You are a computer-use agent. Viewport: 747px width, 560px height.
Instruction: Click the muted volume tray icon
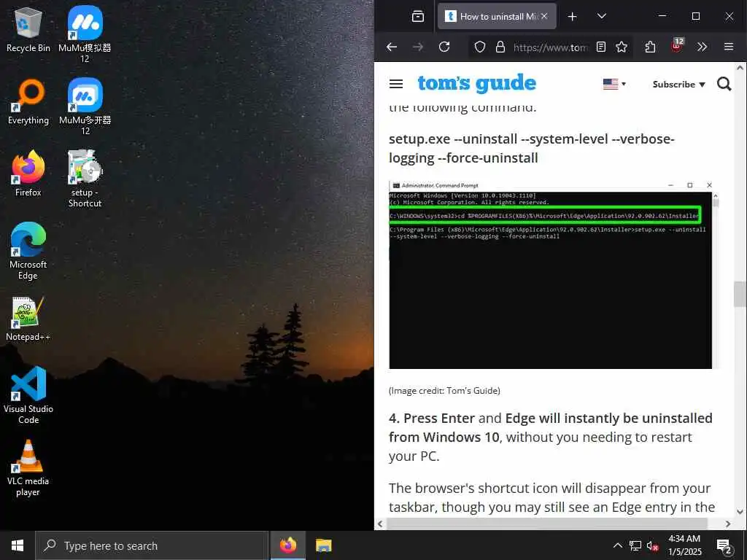652,546
